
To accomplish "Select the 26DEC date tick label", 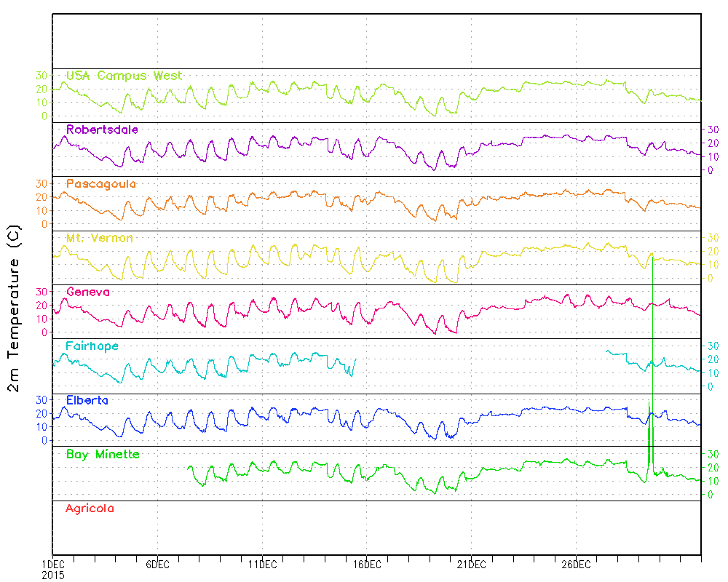I will coord(576,565).
